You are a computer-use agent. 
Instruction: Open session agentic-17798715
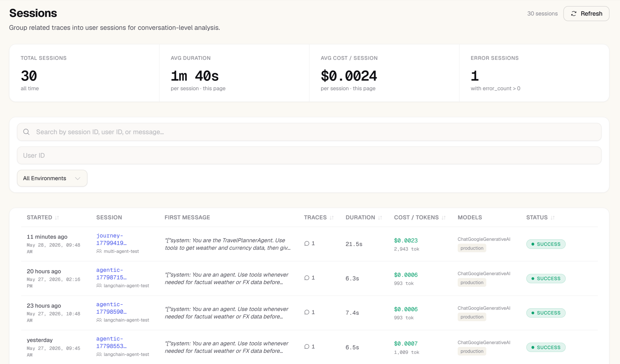click(x=111, y=274)
